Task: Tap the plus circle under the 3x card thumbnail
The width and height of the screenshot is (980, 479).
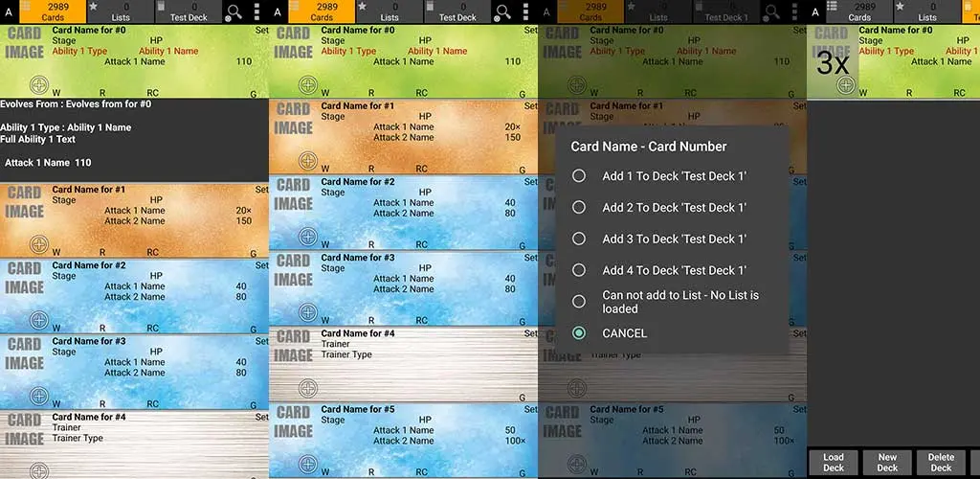Action: pyautogui.click(x=846, y=84)
